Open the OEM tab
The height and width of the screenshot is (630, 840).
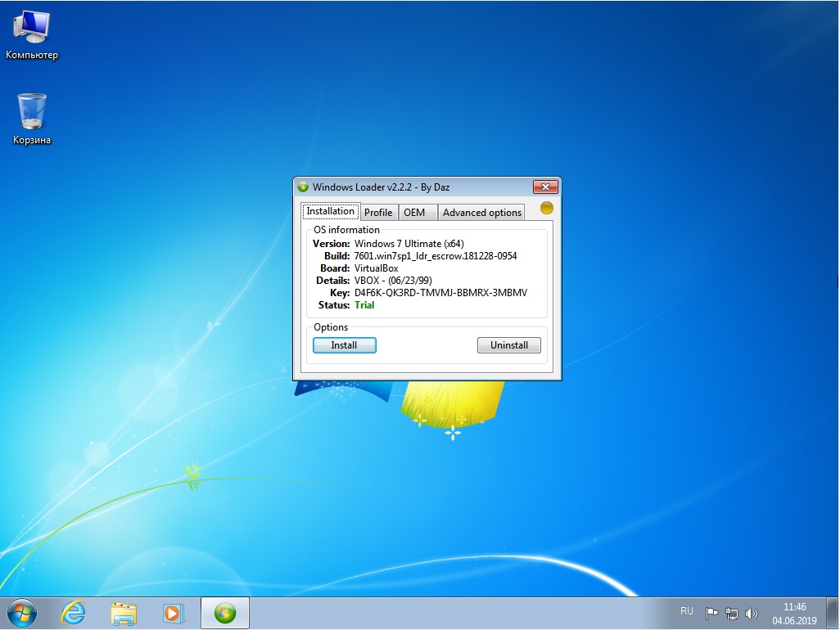pos(414,213)
